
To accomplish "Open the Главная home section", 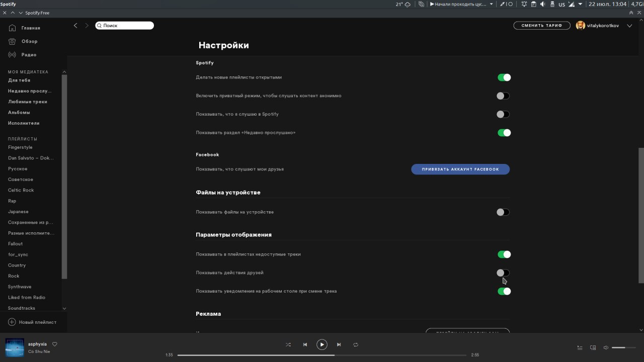I will (x=24, y=28).
